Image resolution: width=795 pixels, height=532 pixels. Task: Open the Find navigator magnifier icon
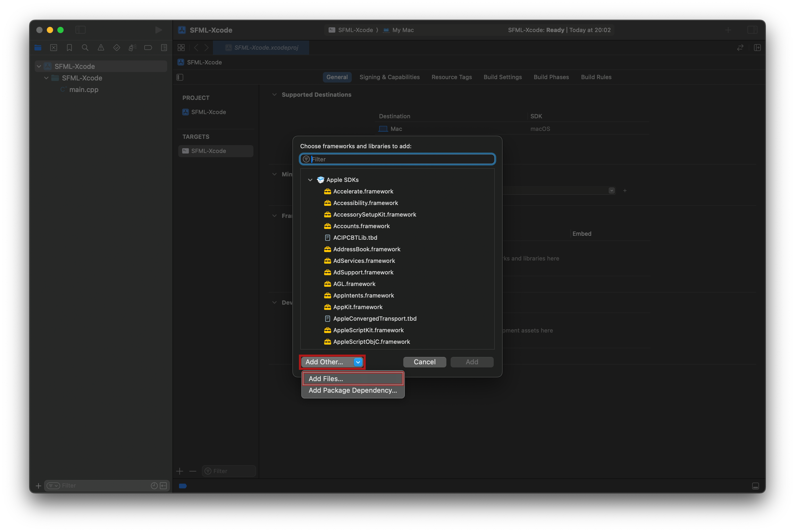pos(85,48)
